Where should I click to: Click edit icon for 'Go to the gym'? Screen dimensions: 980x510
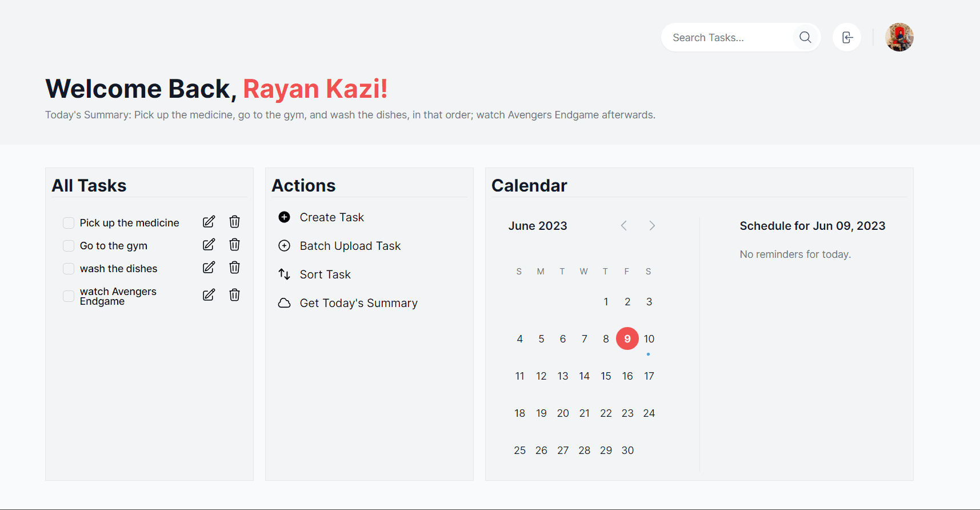tap(209, 245)
